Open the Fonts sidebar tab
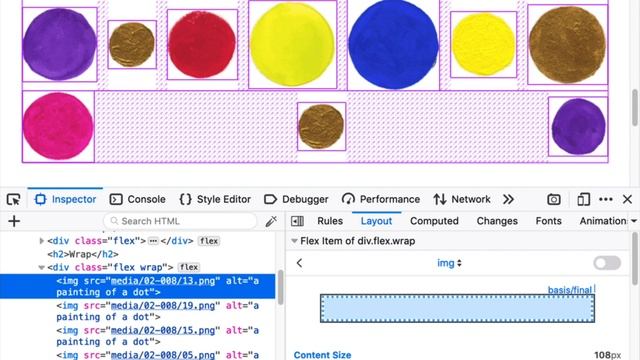This screenshot has height=360, width=640. (x=548, y=221)
